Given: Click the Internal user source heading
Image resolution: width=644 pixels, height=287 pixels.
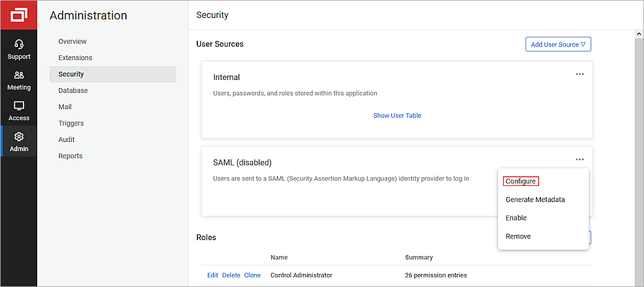Looking at the screenshot, I should coord(226,77).
